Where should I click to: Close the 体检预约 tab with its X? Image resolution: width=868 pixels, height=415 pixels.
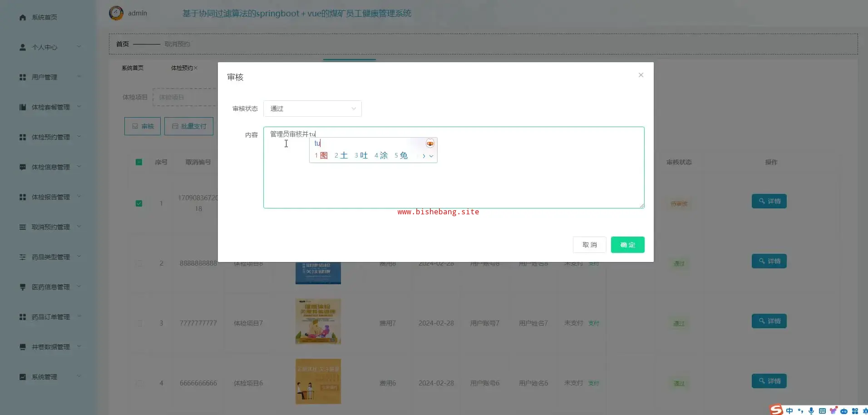(x=196, y=68)
